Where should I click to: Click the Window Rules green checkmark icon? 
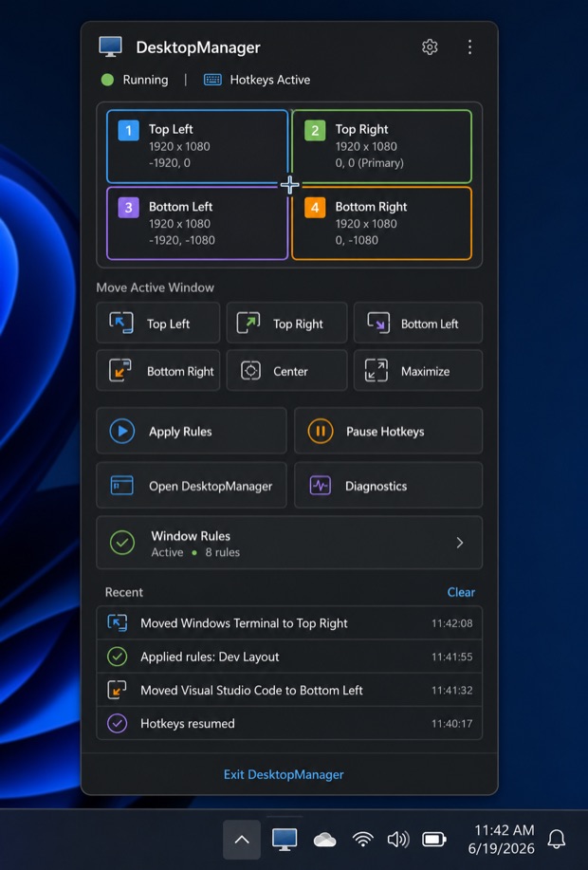[122, 543]
